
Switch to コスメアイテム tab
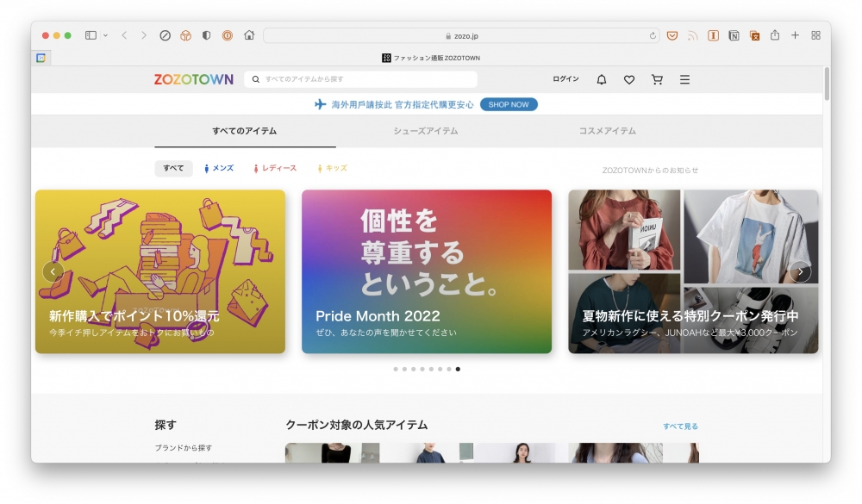[607, 131]
